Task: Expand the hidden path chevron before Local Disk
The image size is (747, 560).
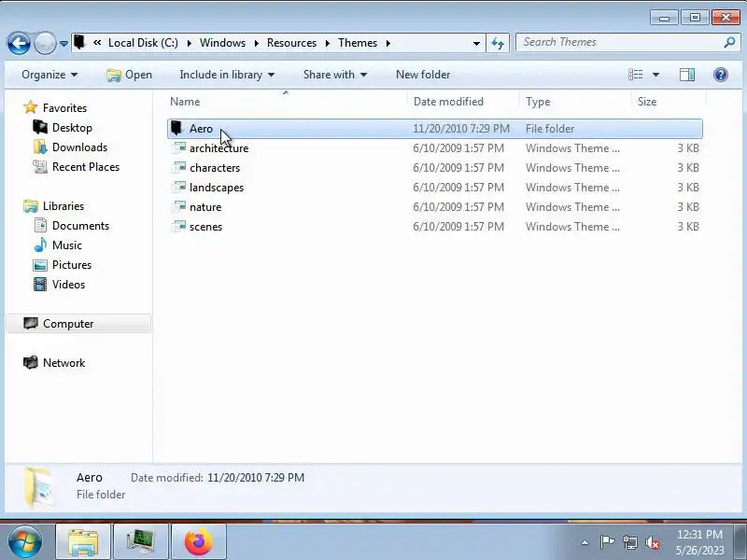Action: click(97, 43)
